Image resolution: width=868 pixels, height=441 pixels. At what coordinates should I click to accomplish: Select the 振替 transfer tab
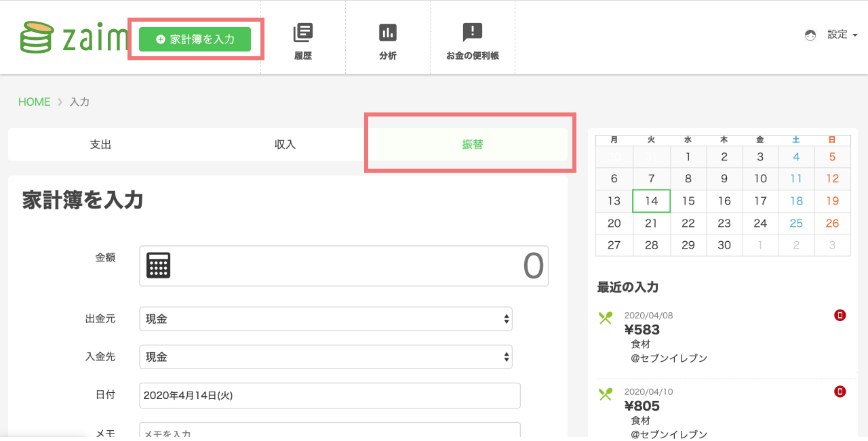(472, 144)
